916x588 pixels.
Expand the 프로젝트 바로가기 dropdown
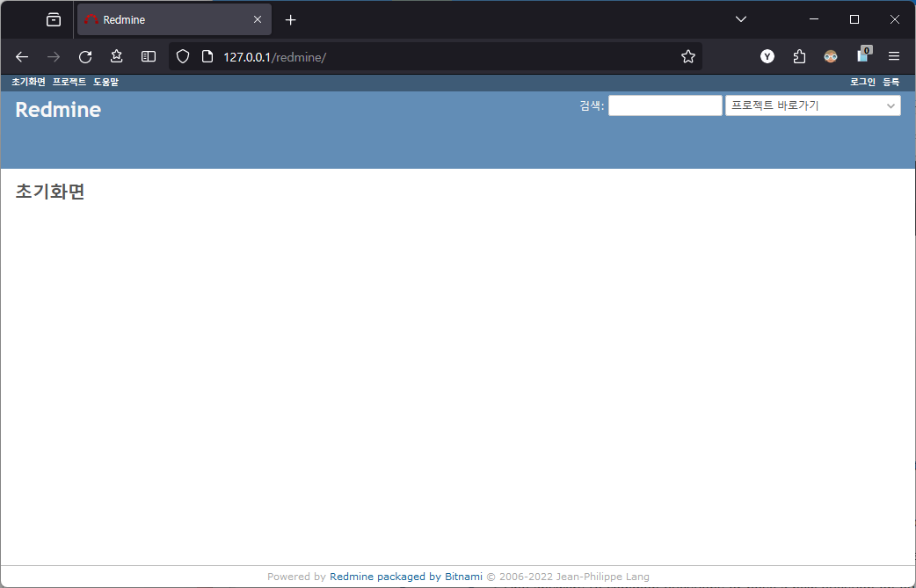click(812, 105)
